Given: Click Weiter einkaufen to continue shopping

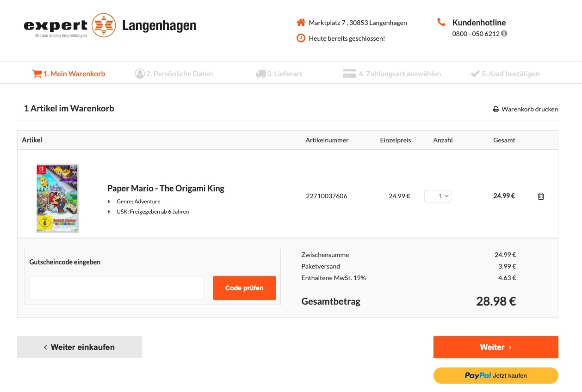Looking at the screenshot, I should (x=80, y=347).
